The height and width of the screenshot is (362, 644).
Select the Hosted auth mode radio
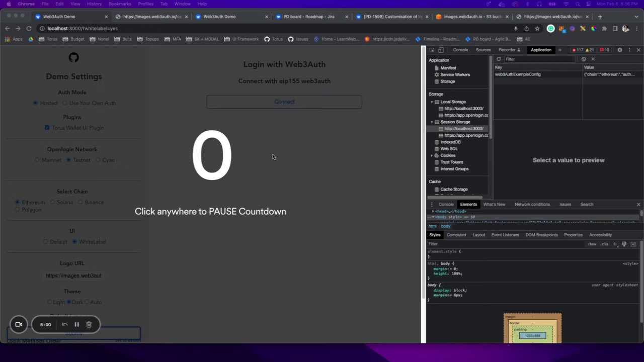coord(35,103)
